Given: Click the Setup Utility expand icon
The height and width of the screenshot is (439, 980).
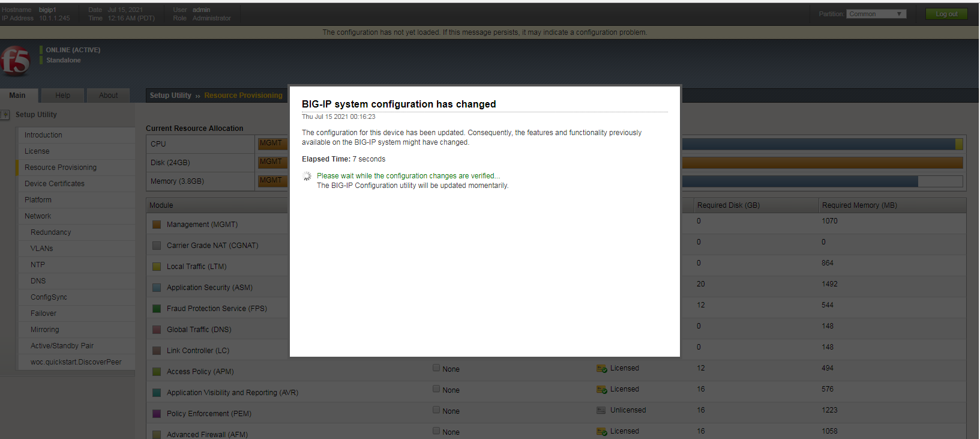Looking at the screenshot, I should [5, 115].
